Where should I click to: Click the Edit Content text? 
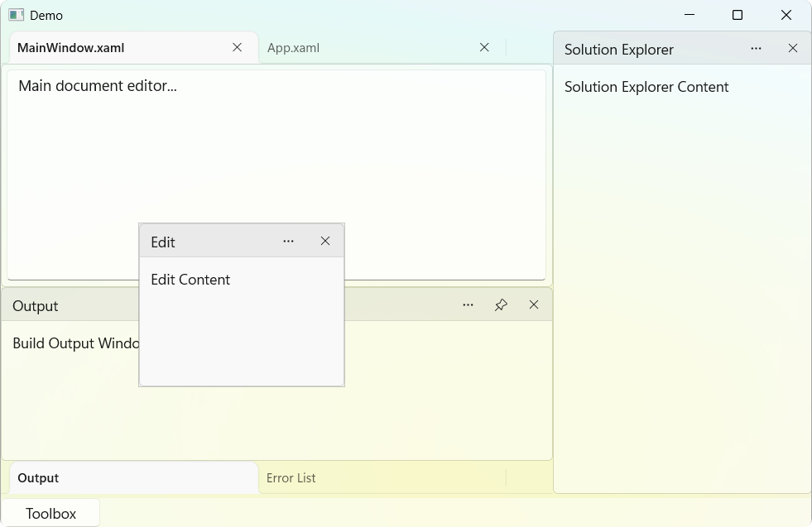coord(190,280)
